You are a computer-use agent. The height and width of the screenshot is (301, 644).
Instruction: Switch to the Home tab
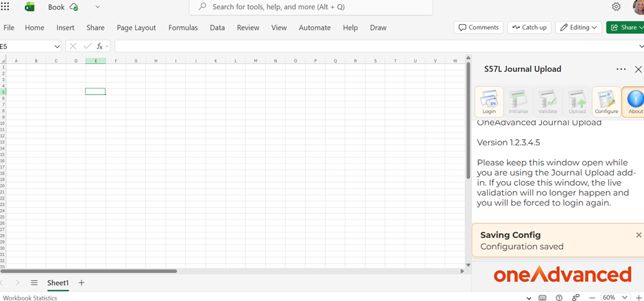34,27
